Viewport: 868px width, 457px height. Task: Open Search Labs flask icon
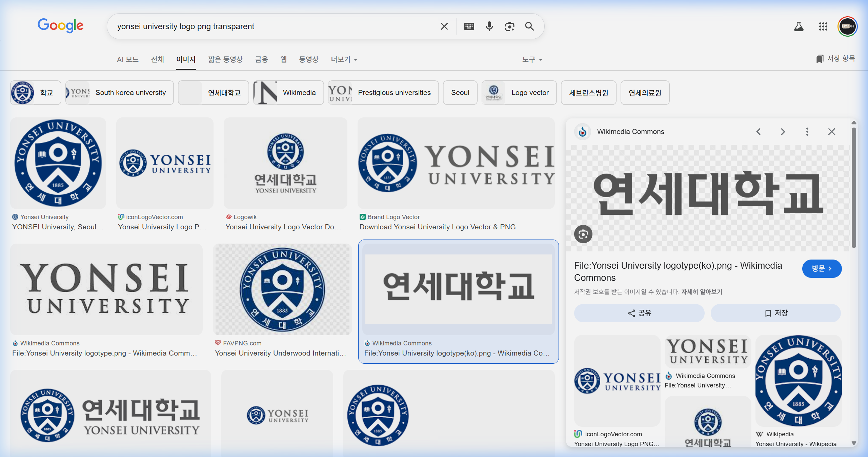799,26
